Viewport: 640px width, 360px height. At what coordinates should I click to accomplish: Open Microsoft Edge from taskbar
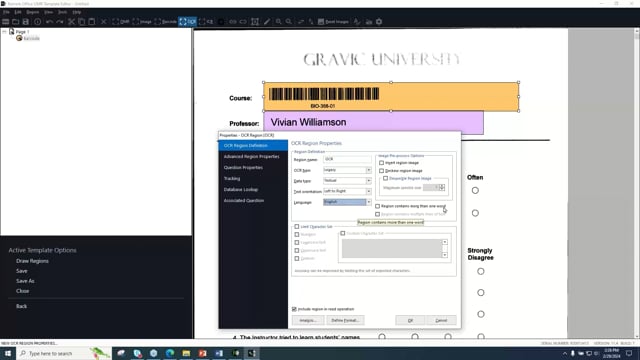[x=170, y=353]
